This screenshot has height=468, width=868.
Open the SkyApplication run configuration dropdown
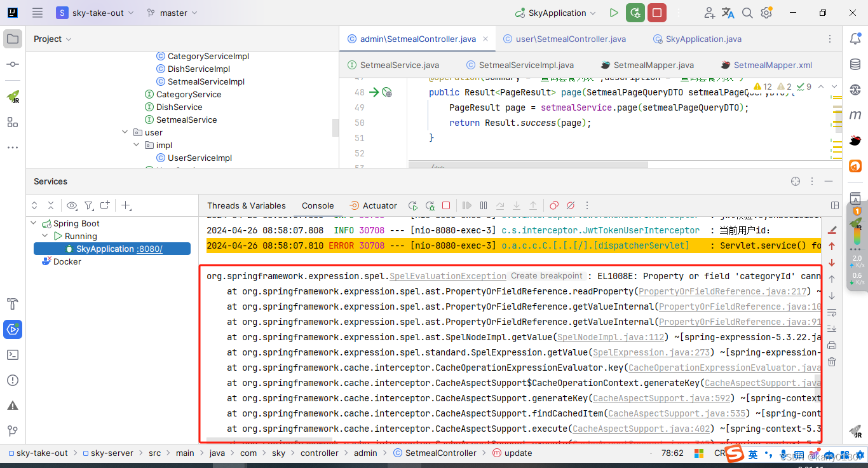tap(555, 12)
